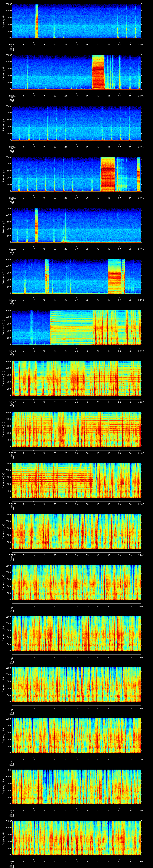Select the red burst in the 13:22:00 spectrogram
The height and width of the screenshot is (868, 153).
coord(37,21)
